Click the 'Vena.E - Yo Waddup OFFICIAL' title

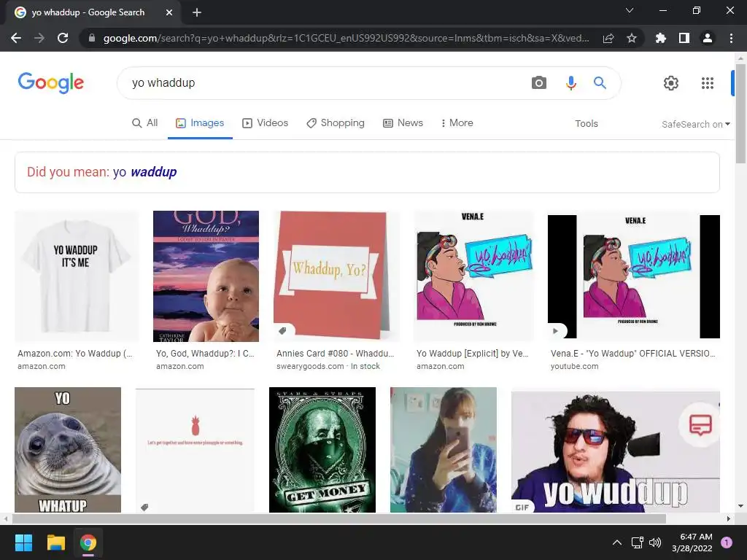(633, 354)
